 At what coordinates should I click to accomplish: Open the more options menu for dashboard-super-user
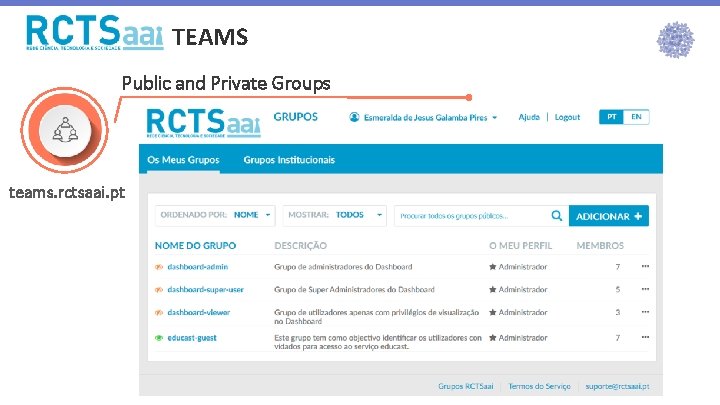coord(645,289)
